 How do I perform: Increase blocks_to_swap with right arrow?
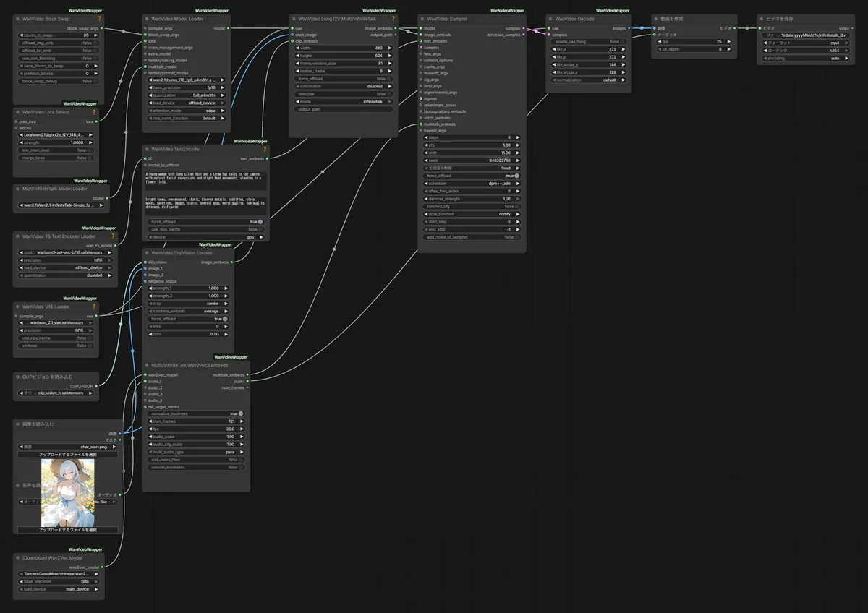(97, 35)
